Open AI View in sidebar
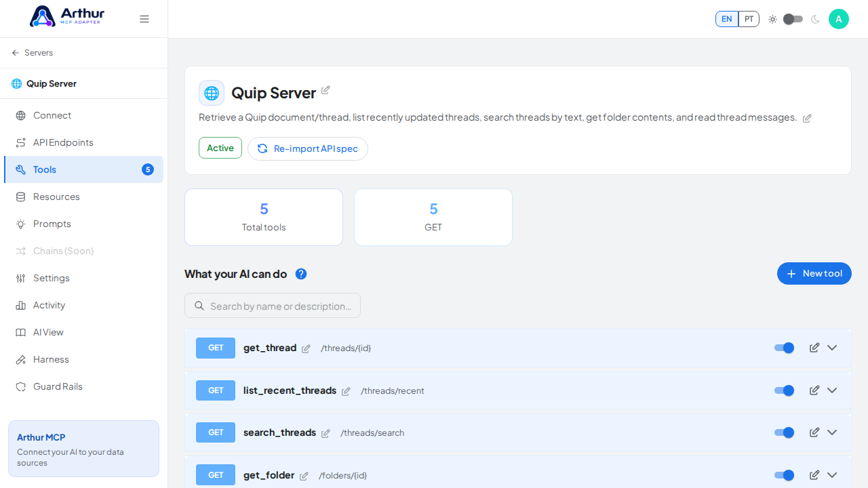This screenshot has width=868, height=488. 83,332
